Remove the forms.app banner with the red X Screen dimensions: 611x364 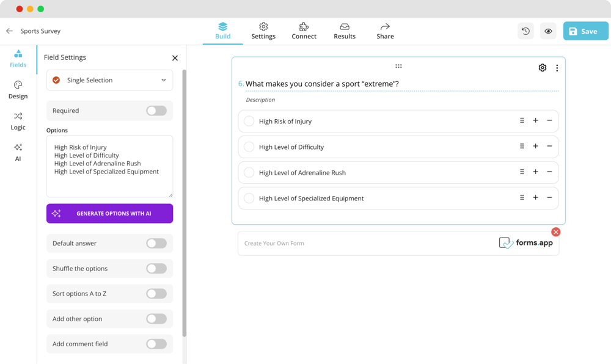[555, 231]
